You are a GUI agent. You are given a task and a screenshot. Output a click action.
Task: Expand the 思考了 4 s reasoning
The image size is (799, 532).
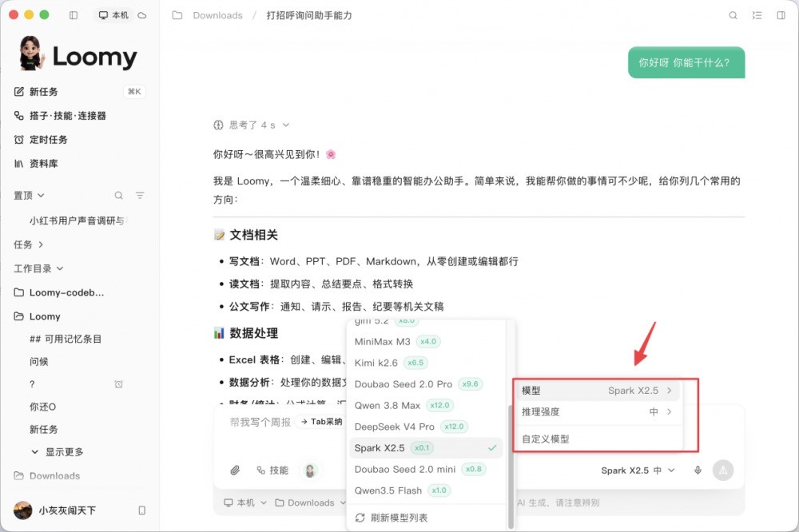point(252,125)
